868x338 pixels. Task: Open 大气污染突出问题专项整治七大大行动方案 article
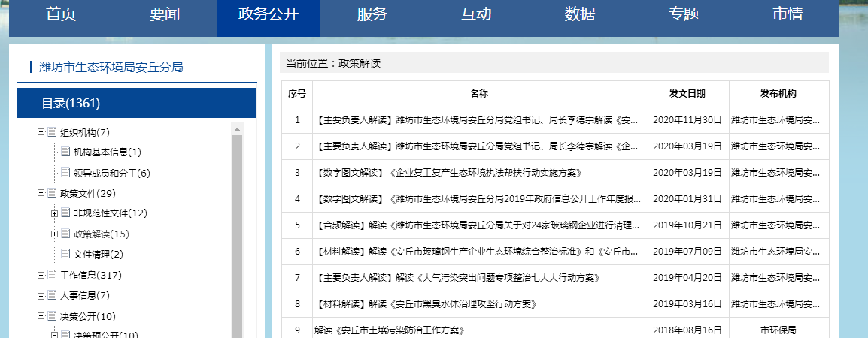[x=459, y=278]
